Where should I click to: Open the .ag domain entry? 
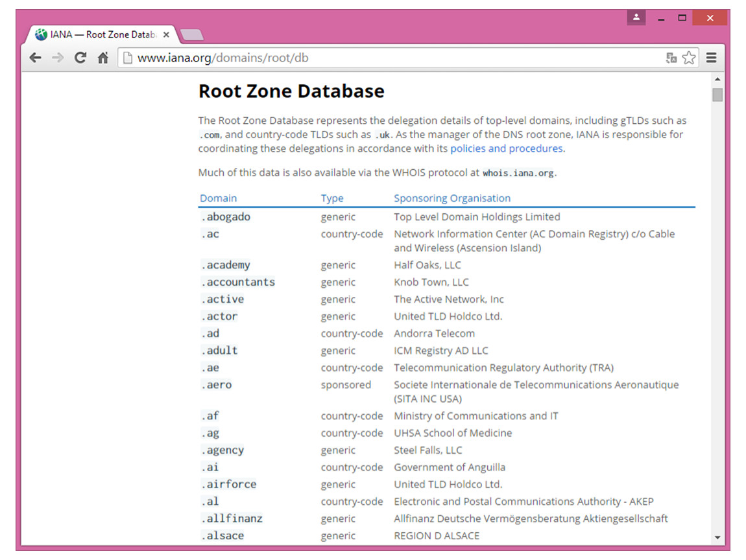[210, 433]
